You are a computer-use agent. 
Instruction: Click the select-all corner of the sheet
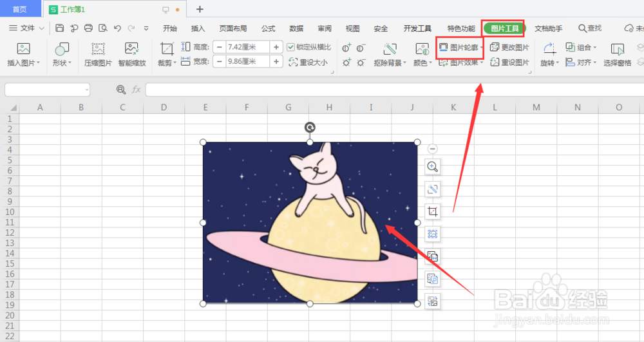click(10, 107)
